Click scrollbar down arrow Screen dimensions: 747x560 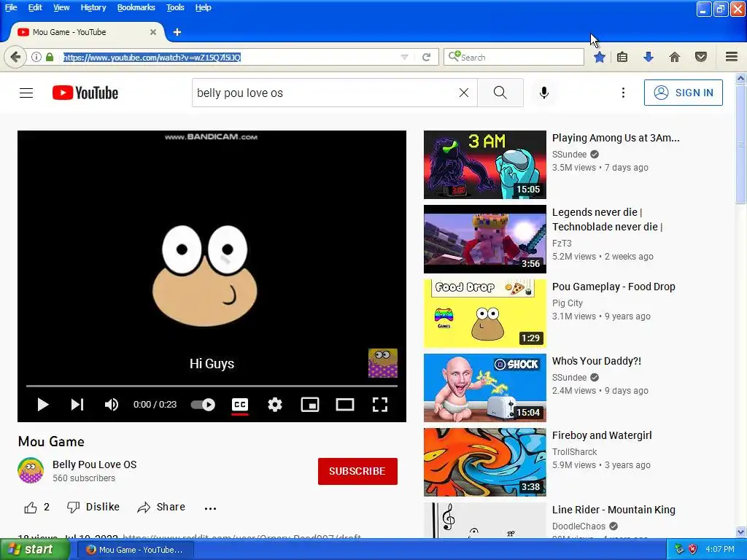(x=741, y=532)
